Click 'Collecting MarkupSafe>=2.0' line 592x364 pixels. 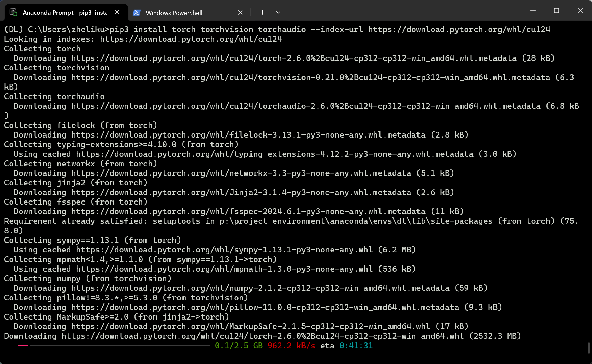click(116, 317)
